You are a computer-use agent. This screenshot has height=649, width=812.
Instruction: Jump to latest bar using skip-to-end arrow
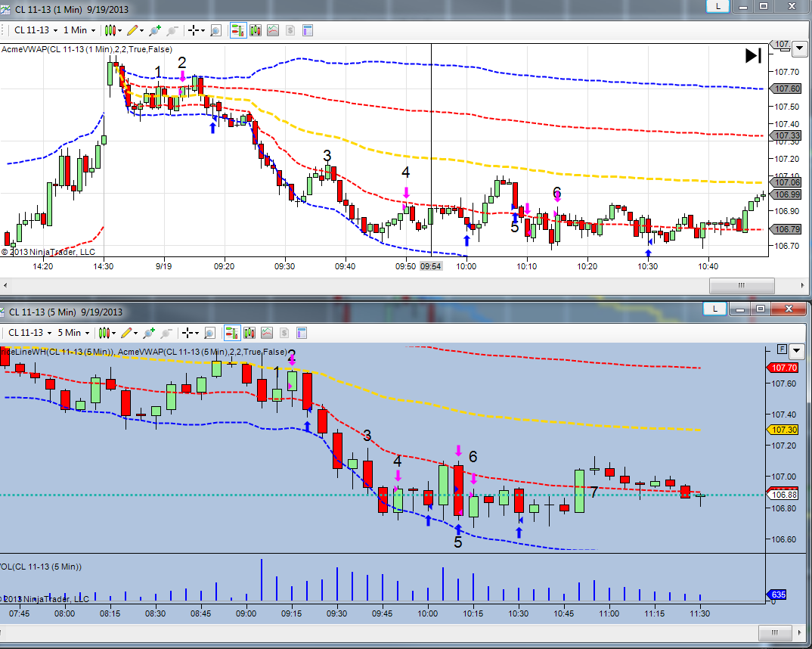(754, 55)
